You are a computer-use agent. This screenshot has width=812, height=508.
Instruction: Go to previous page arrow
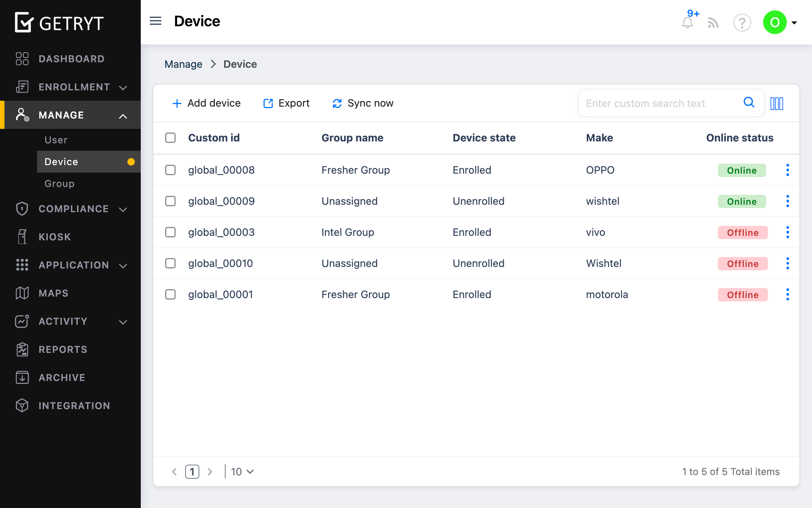pyautogui.click(x=174, y=471)
